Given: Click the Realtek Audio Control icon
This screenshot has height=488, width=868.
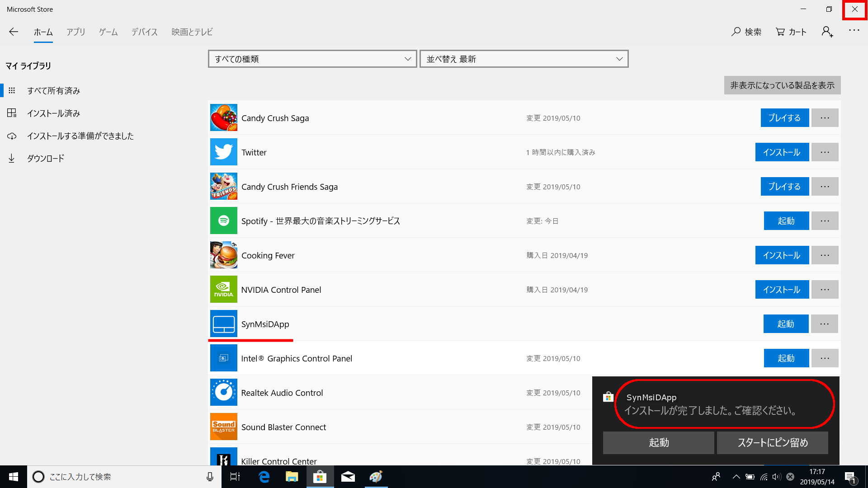Looking at the screenshot, I should pyautogui.click(x=224, y=392).
